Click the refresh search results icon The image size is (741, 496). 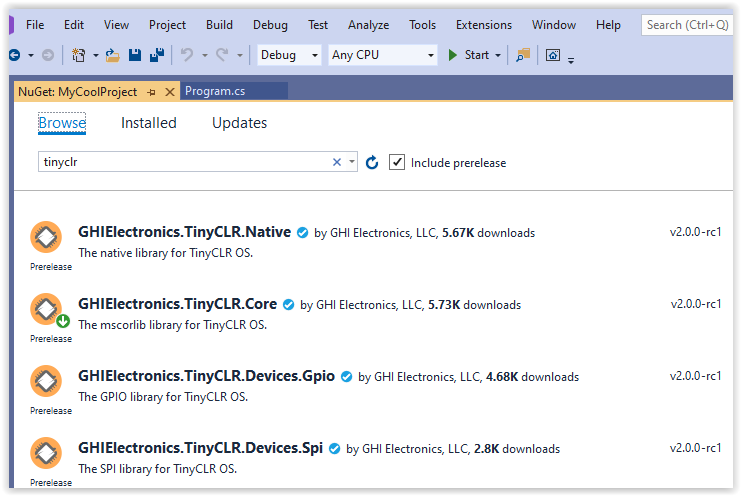(x=372, y=162)
